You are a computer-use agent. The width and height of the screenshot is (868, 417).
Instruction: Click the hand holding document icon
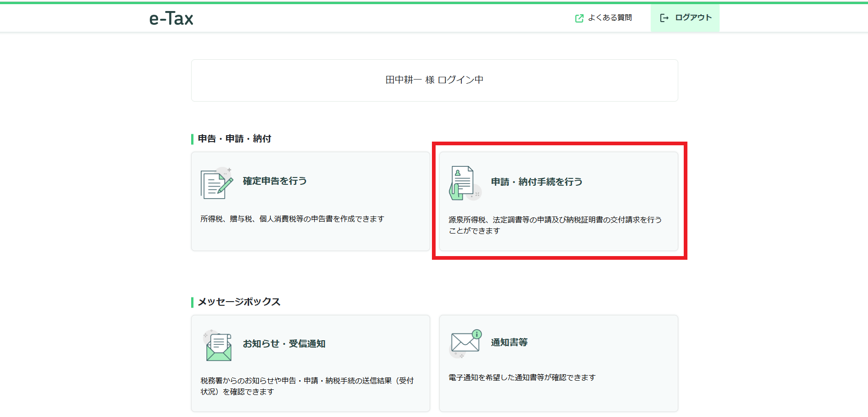[x=464, y=183]
